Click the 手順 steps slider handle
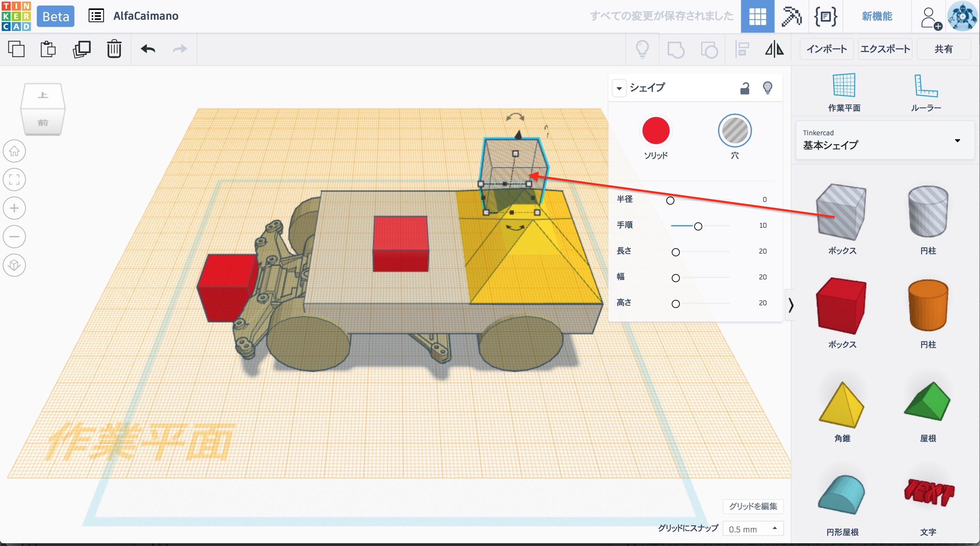This screenshot has width=980, height=546. pyautogui.click(x=698, y=226)
